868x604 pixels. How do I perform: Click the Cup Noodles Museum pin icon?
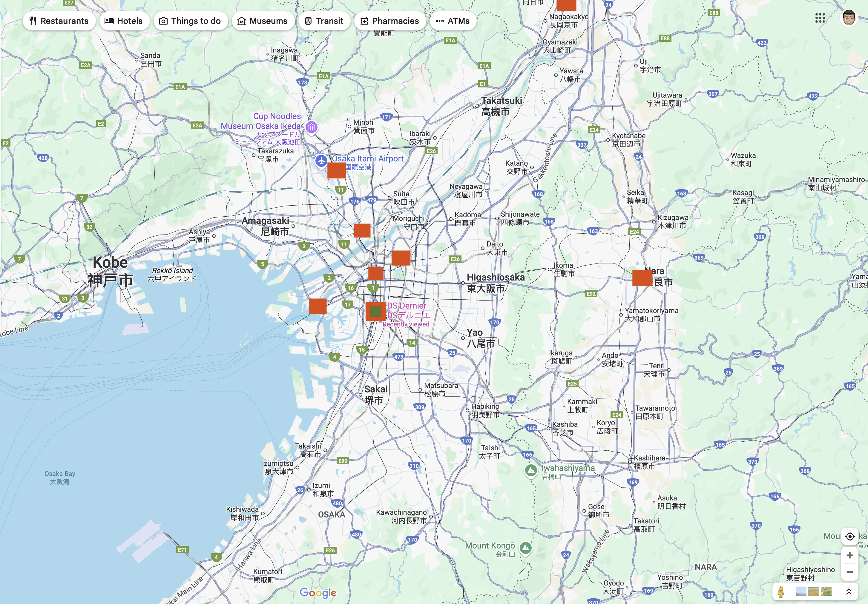(x=311, y=127)
